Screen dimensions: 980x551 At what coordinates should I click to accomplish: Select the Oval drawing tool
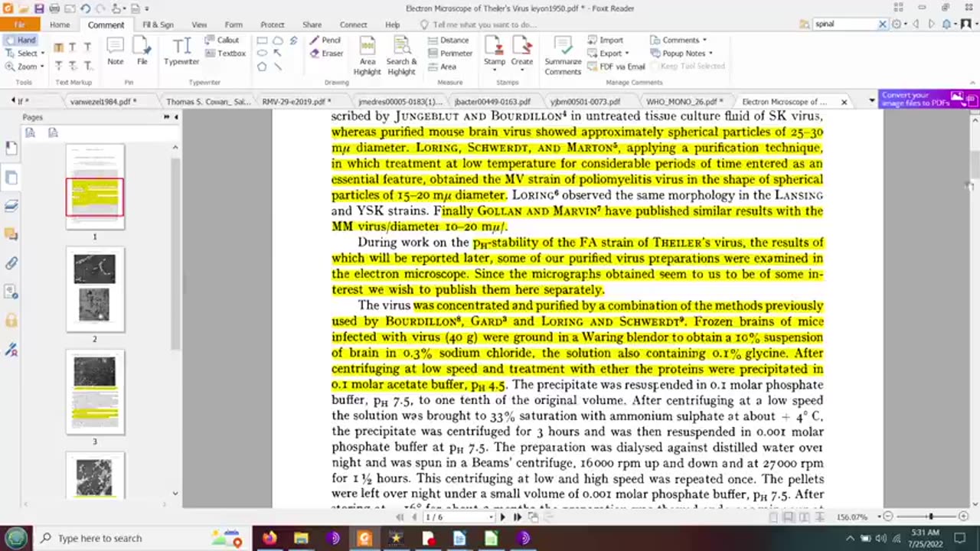(262, 54)
